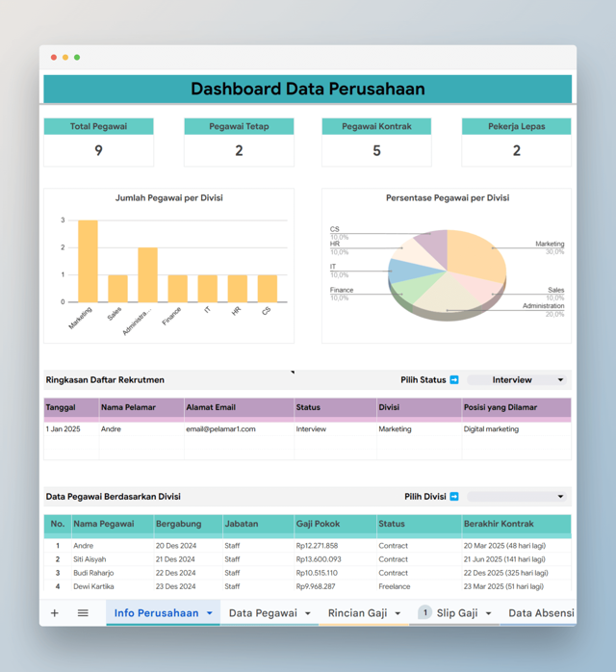Click blue arrow icon beside Pilih Status
This screenshot has height=672, width=616.
454,379
